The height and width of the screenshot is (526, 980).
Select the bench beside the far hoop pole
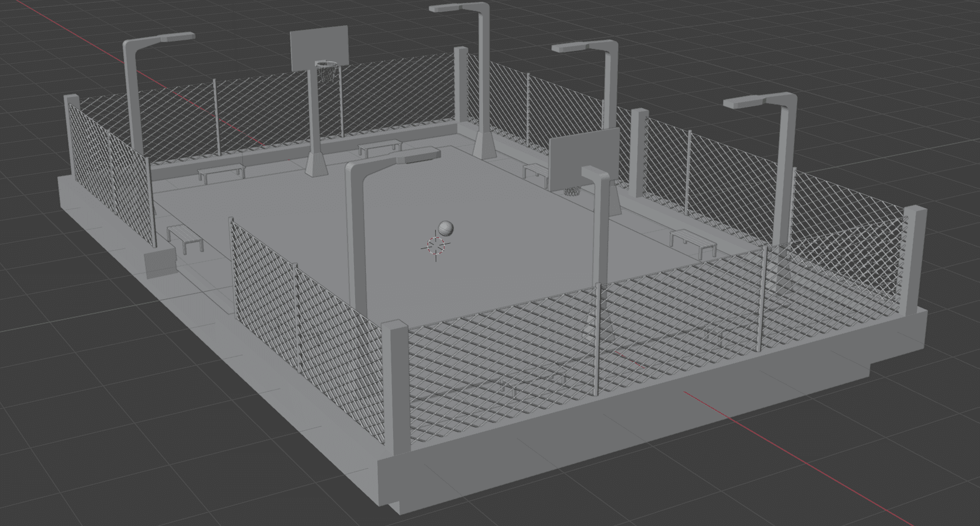380,147
